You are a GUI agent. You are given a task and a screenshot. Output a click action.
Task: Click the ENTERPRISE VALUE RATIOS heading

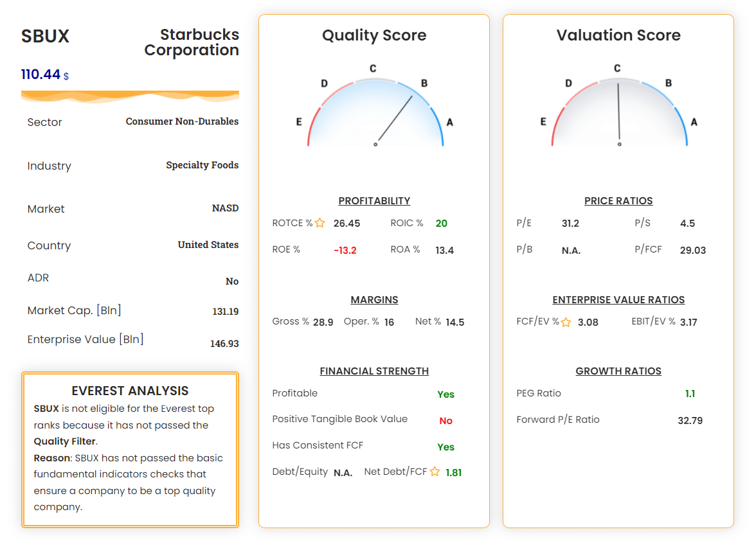pos(618,299)
